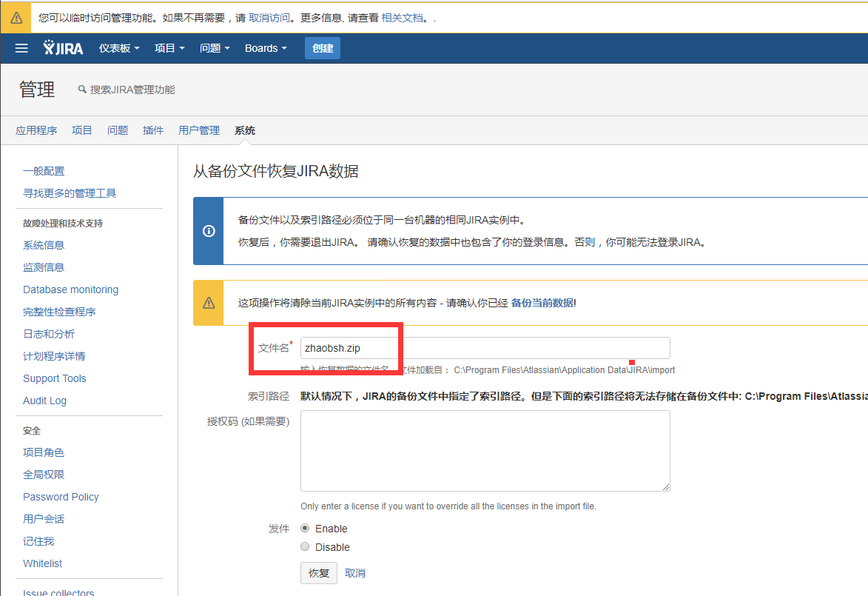Expand the 项目 dropdown in the navbar
Viewport: 868px width, 596px height.
coord(169,48)
